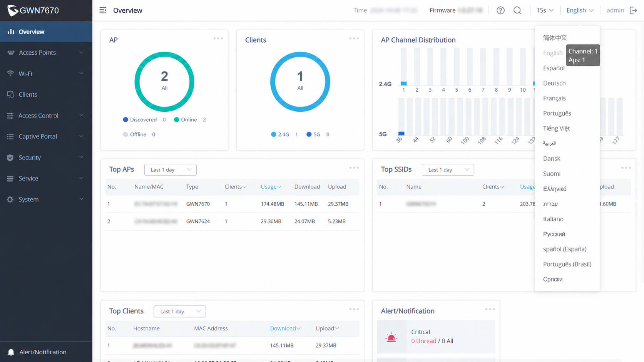Open the AP card three-dot menu

[218, 39]
